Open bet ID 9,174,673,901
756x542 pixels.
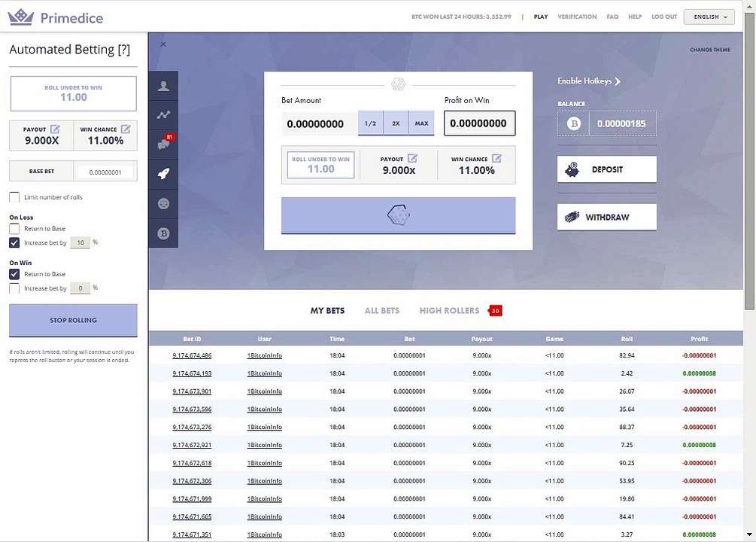(192, 391)
